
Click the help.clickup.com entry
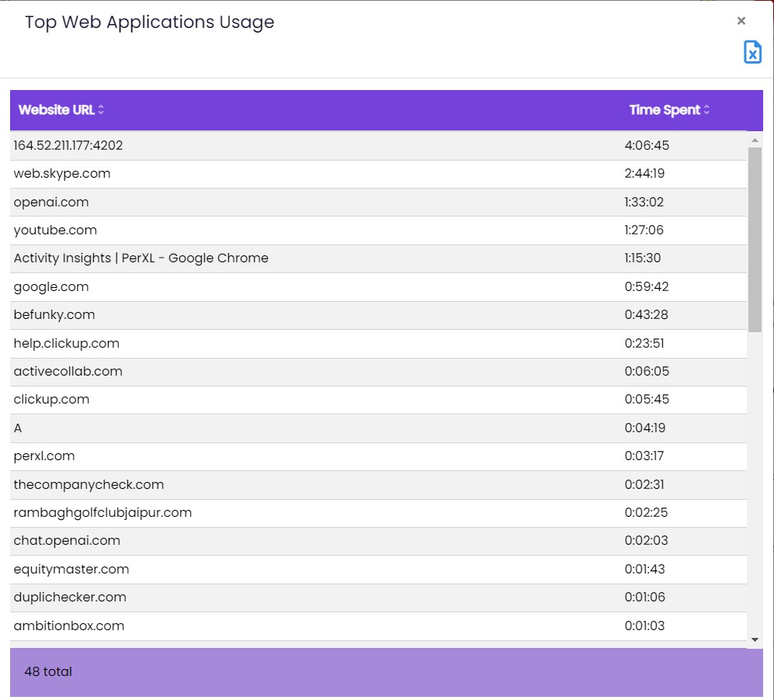67,343
